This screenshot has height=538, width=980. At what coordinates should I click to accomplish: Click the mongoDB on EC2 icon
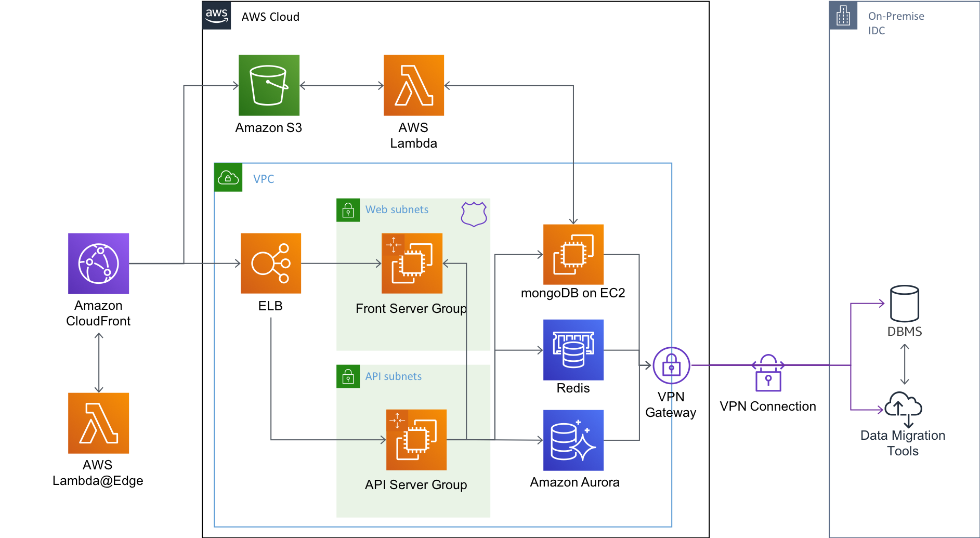(x=573, y=255)
